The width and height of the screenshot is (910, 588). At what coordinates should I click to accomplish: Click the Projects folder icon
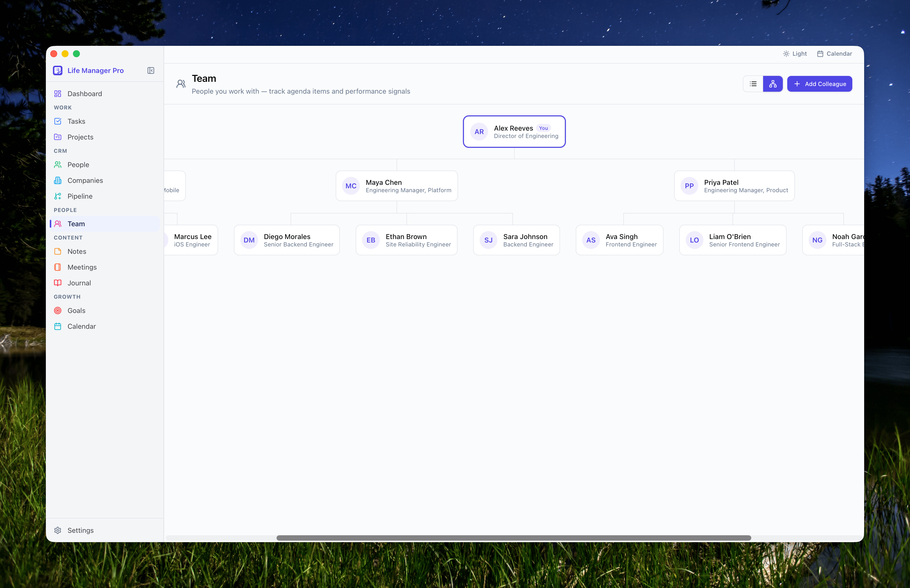58,137
